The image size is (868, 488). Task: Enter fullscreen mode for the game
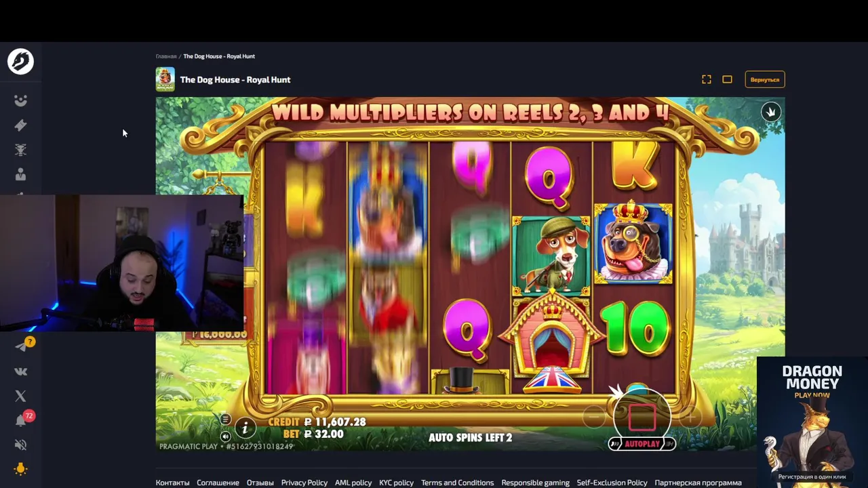pyautogui.click(x=707, y=79)
